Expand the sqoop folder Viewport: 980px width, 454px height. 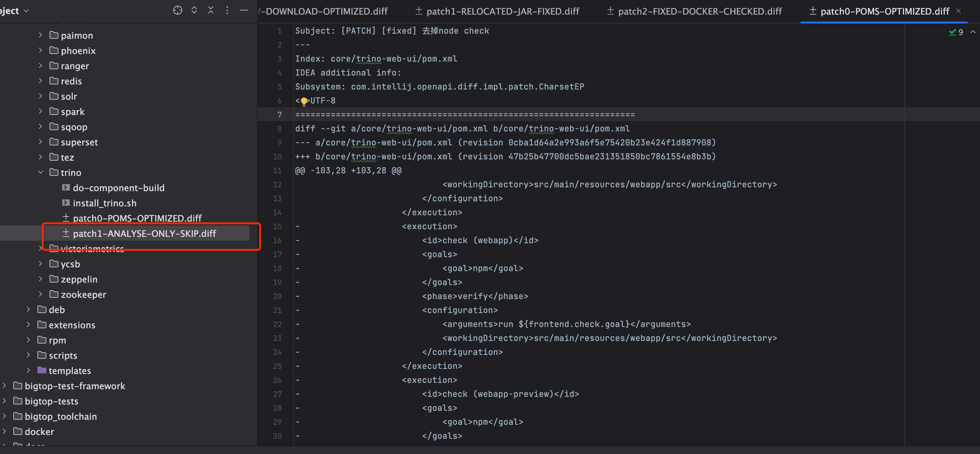40,126
